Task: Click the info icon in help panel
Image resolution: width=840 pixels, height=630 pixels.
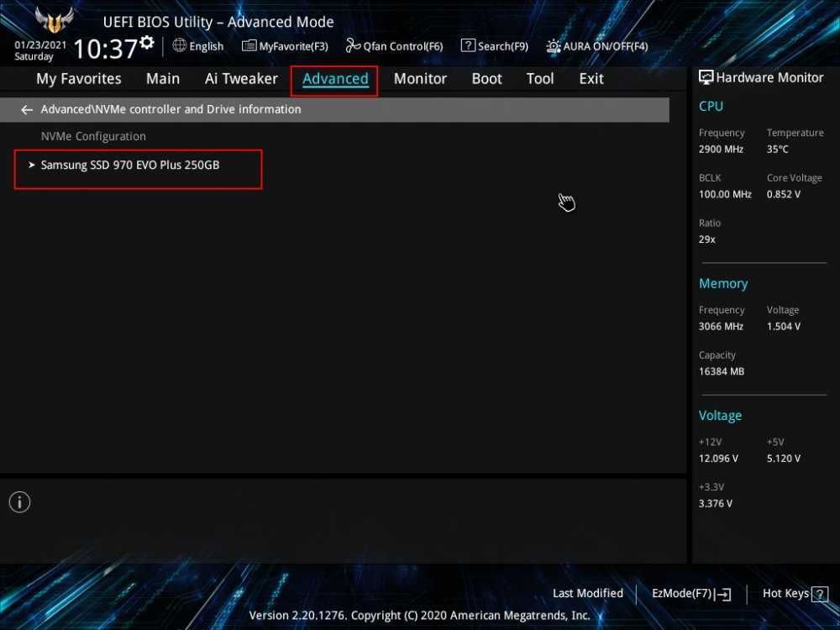Action: pyautogui.click(x=19, y=502)
